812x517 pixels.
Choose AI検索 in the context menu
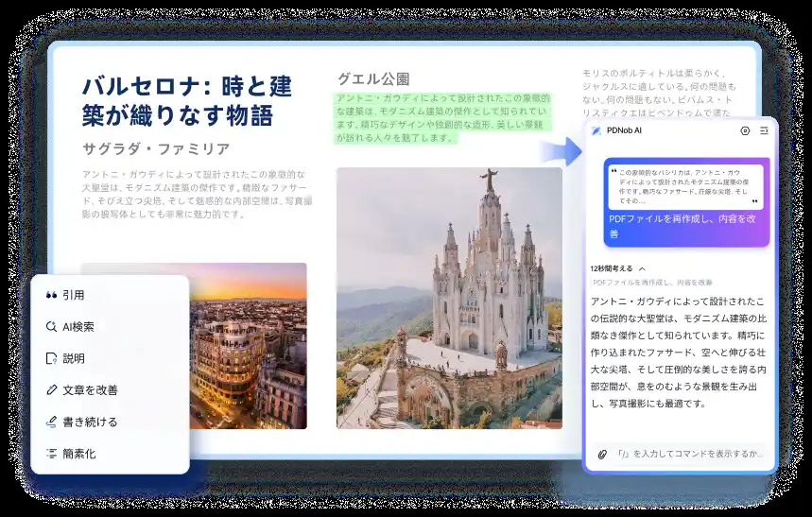click(x=78, y=327)
